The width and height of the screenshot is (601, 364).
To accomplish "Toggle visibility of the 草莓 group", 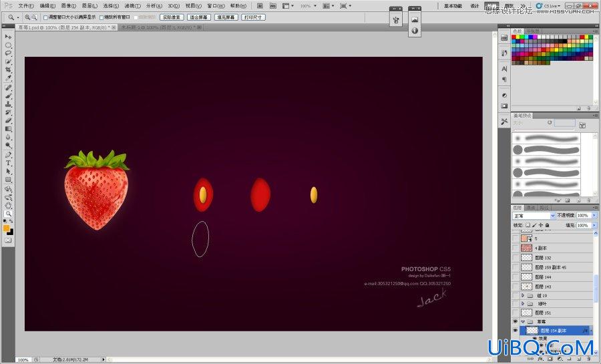I will pos(515,321).
